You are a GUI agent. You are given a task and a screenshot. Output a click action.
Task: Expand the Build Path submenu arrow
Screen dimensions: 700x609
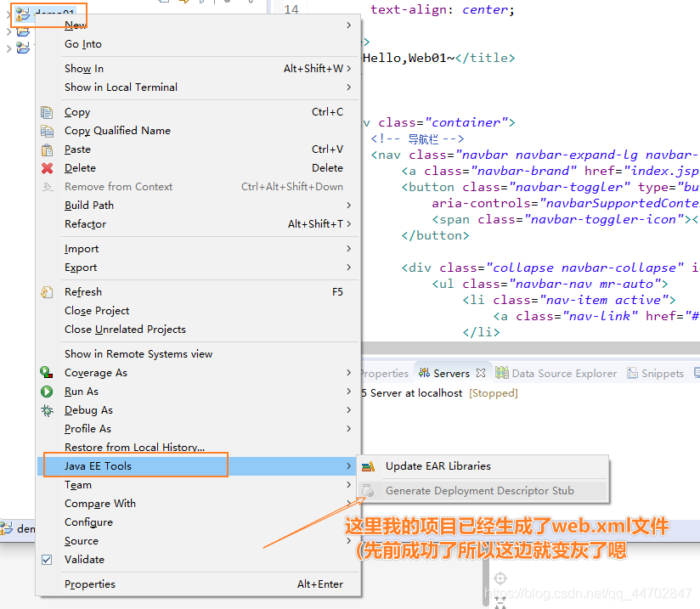[348, 205]
